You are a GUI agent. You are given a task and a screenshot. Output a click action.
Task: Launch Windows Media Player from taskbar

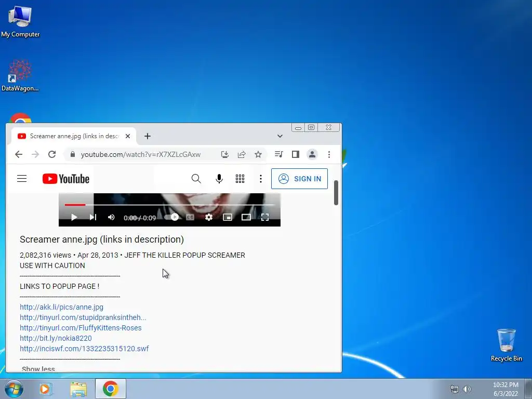46,389
